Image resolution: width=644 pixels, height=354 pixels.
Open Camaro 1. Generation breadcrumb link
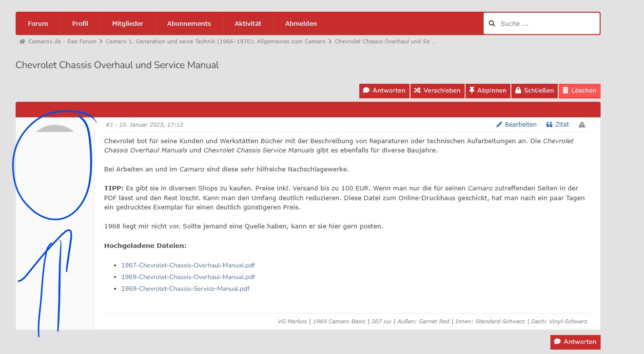tap(215, 41)
